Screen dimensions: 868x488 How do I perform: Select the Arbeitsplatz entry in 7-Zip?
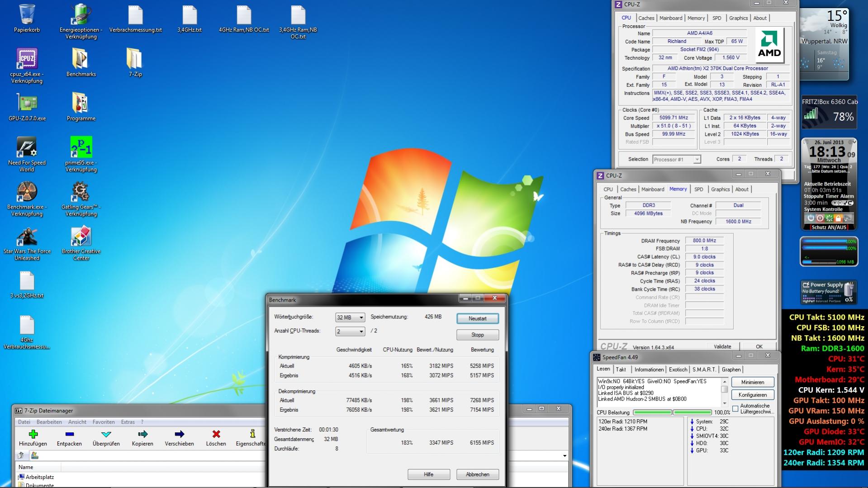[x=36, y=477]
